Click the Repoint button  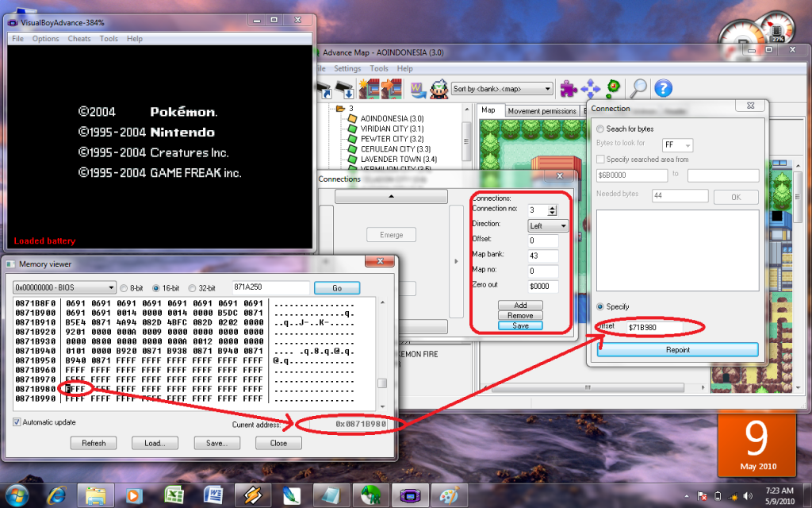677,350
